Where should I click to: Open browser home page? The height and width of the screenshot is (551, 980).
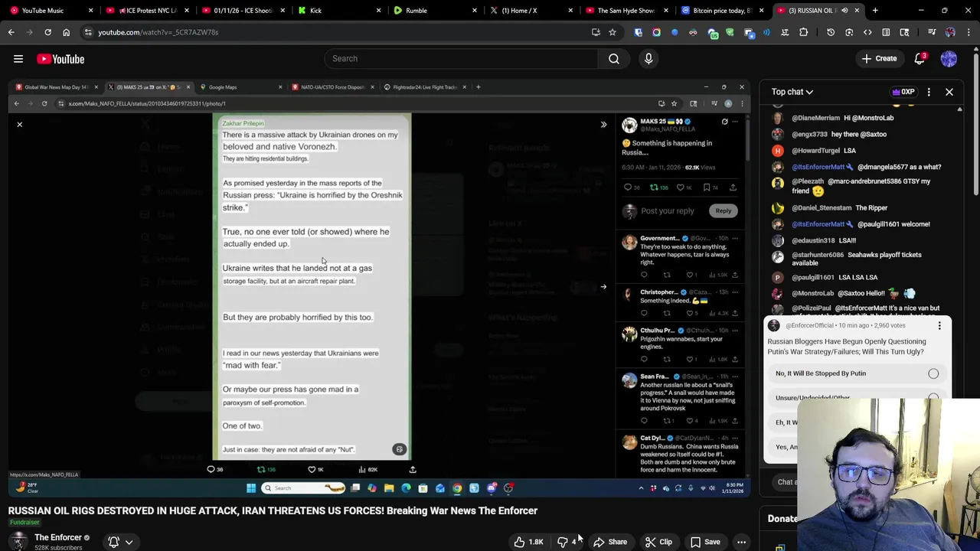[66, 32]
